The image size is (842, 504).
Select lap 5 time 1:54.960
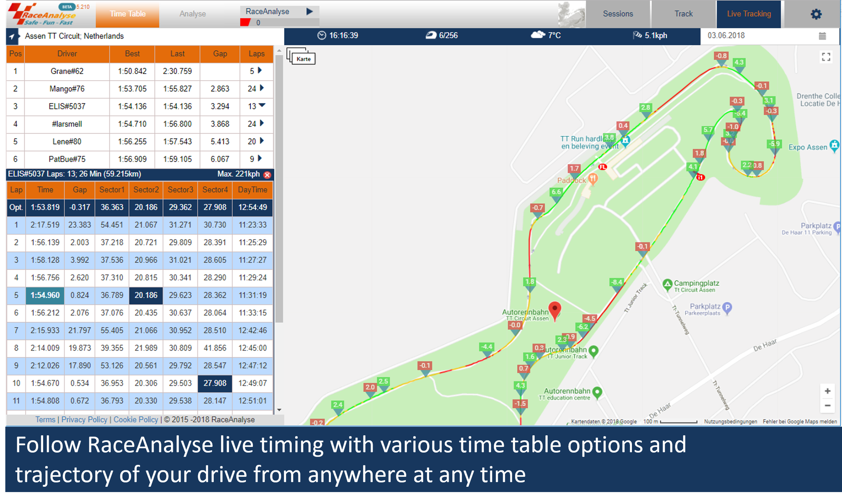coord(45,296)
